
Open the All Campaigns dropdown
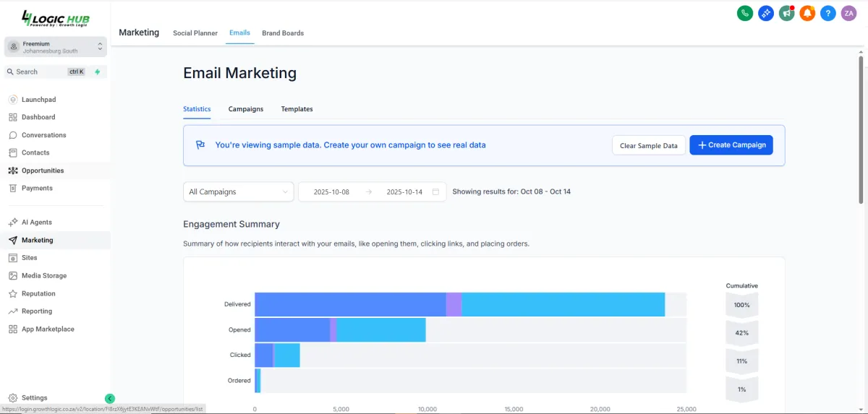(x=239, y=191)
